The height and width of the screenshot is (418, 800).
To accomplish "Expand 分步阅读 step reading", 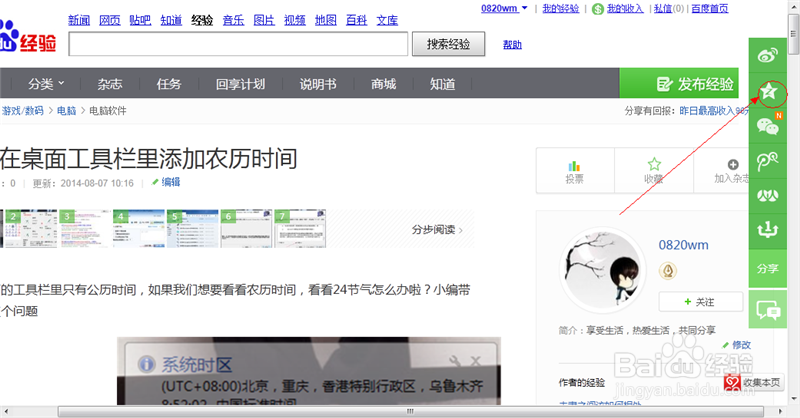I will [x=437, y=230].
